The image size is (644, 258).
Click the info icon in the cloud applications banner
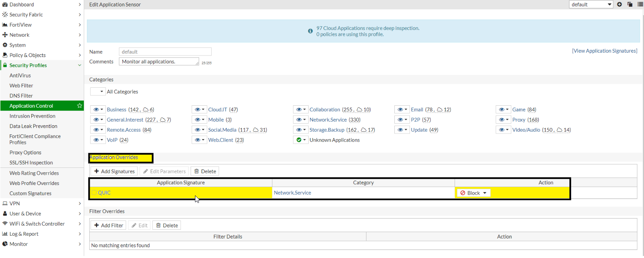pos(310,31)
